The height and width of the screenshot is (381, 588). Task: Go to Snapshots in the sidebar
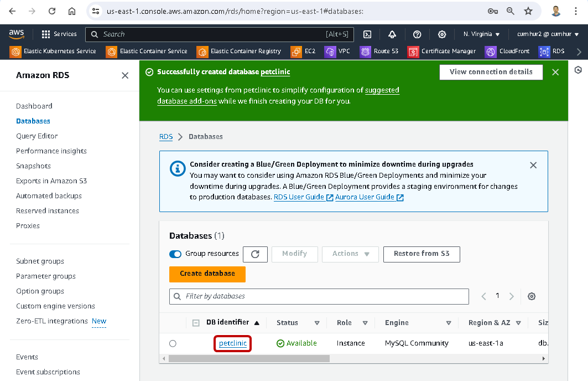[x=33, y=166]
